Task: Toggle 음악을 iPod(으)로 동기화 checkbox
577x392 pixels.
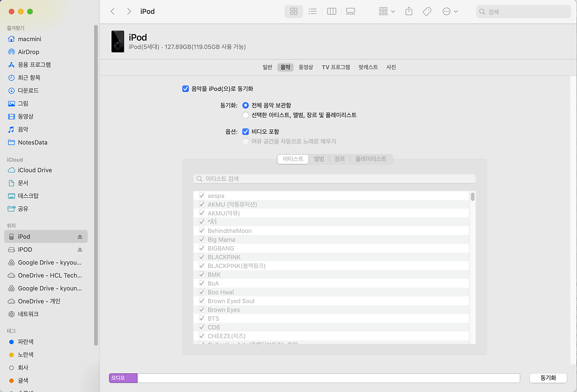Action: tap(186, 89)
